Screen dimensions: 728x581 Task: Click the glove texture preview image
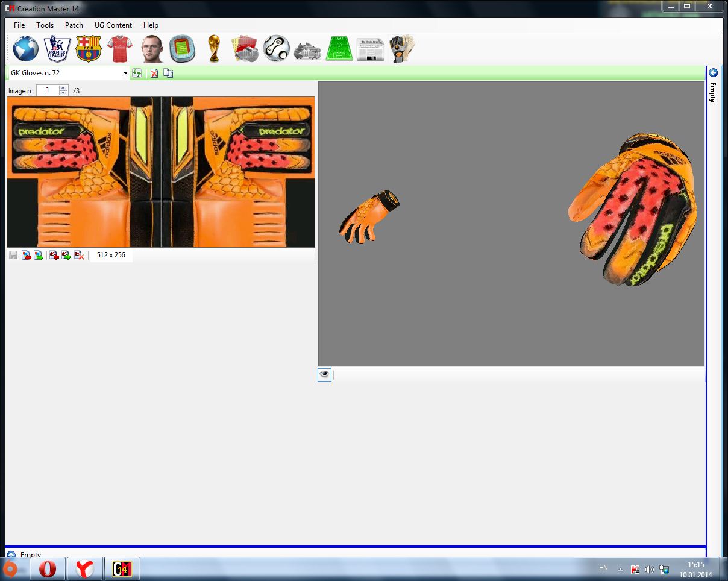coord(161,172)
